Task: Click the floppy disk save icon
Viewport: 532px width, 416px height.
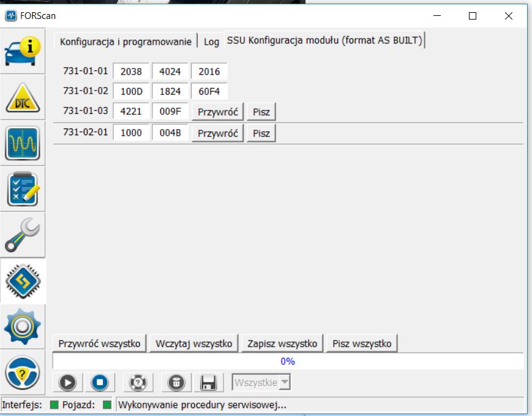Action: [x=208, y=383]
